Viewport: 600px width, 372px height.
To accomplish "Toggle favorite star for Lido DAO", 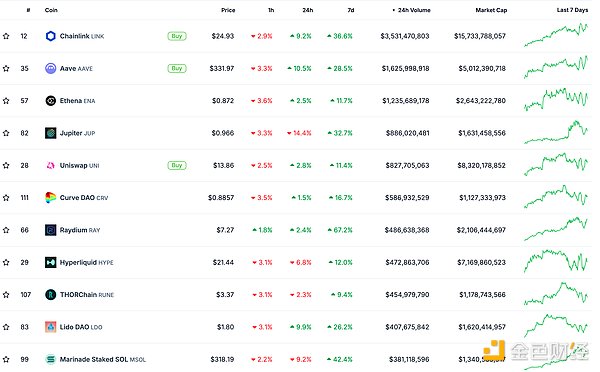I will point(6,327).
